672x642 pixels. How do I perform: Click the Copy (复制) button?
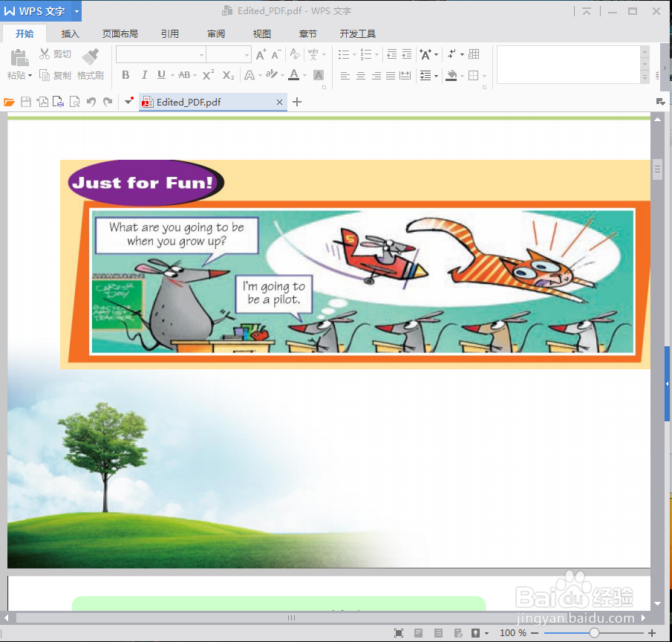pos(55,76)
